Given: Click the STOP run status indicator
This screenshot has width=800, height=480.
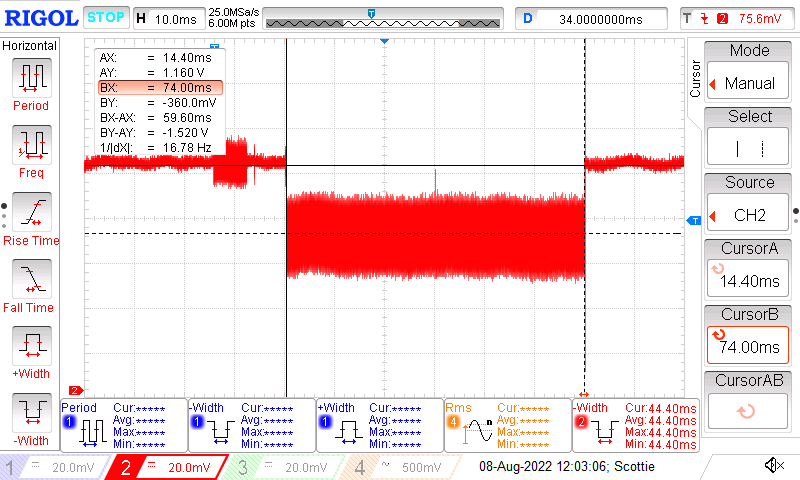Looking at the screenshot, I should pos(106,17).
